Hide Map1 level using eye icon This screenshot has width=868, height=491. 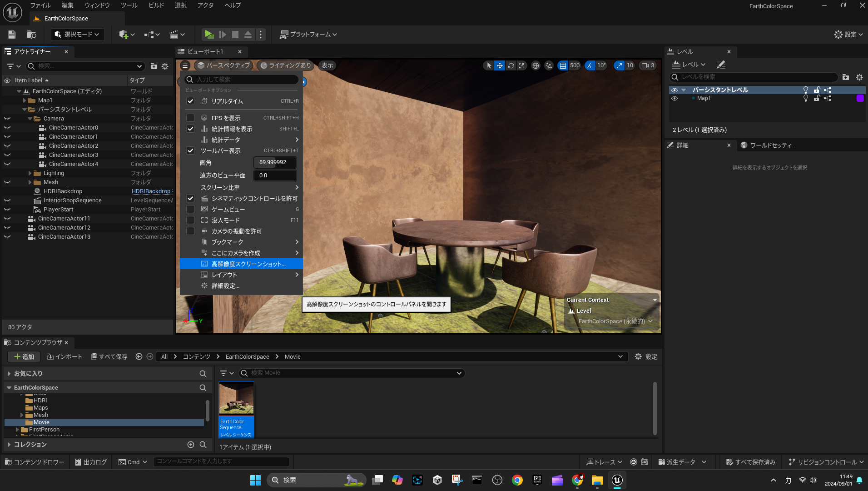pyautogui.click(x=675, y=98)
